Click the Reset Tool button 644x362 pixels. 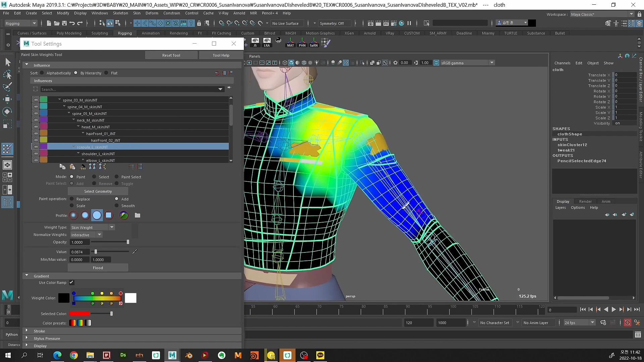(172, 55)
